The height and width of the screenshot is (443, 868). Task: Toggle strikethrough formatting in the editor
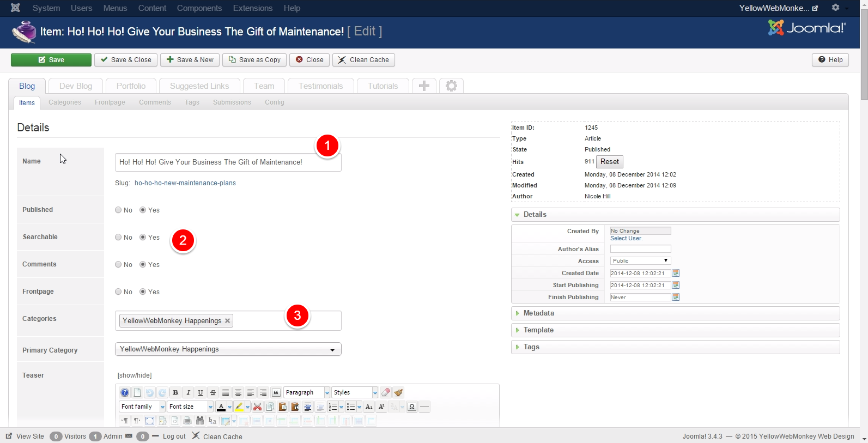click(213, 392)
